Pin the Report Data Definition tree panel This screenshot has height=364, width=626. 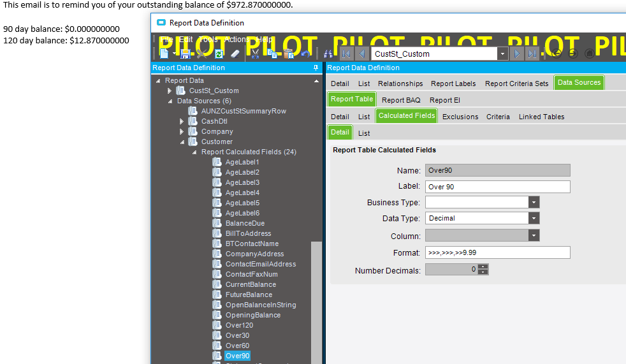(316, 68)
